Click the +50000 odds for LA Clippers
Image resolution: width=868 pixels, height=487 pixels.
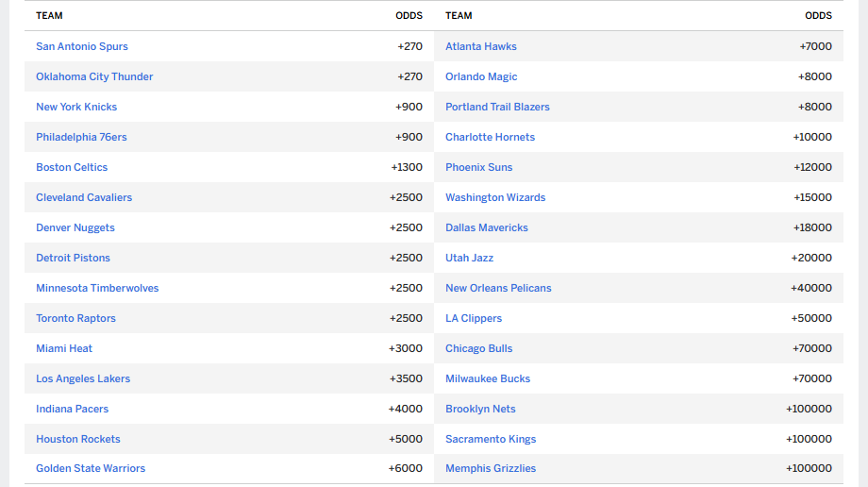(811, 318)
